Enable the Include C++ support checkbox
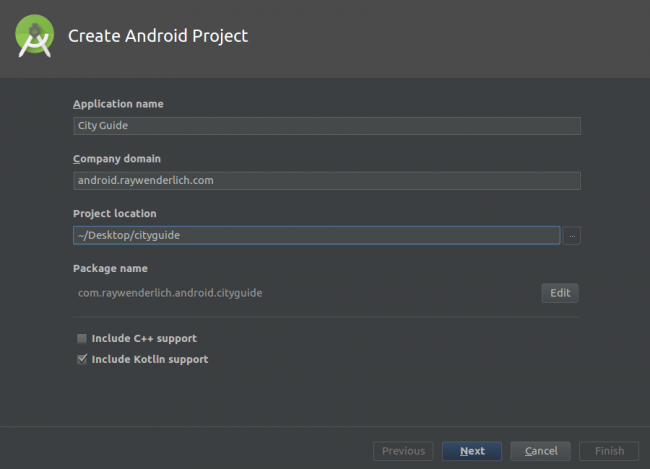Viewport: 650px width, 469px height. tap(82, 338)
